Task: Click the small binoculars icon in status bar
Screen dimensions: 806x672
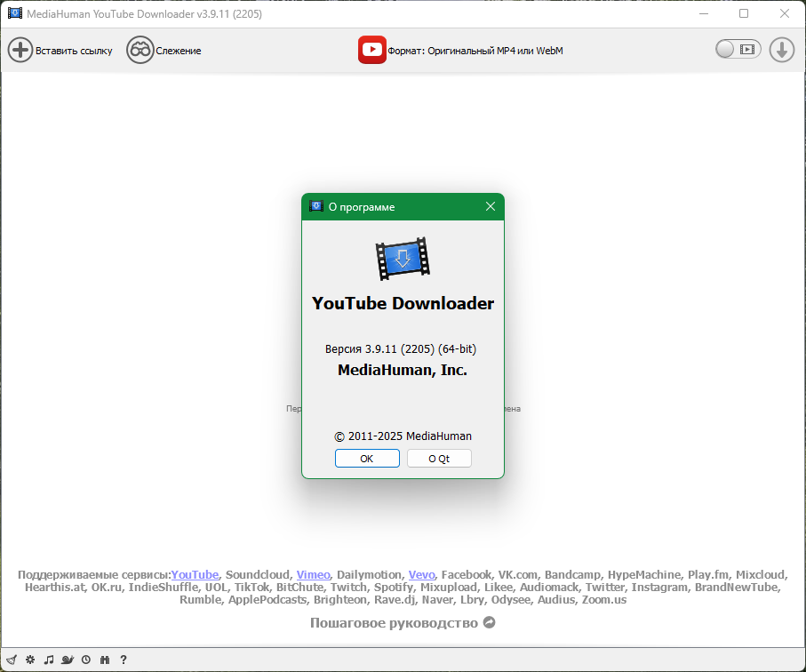Action: pos(105,660)
